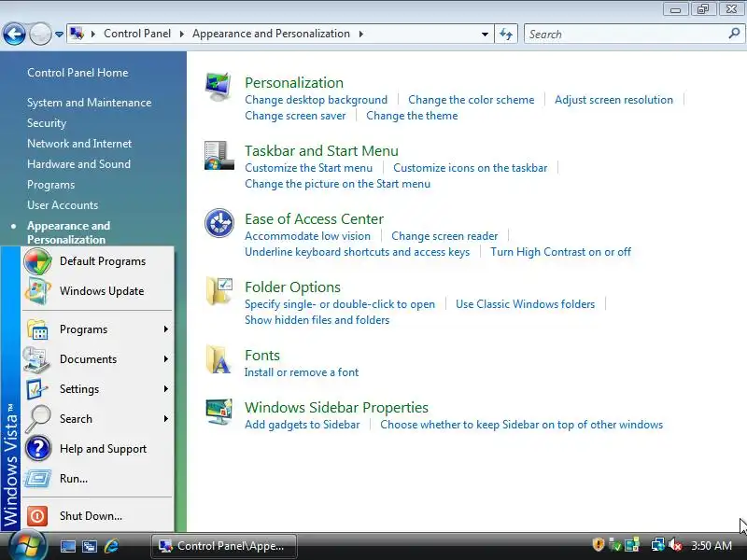
Task: Click the Back navigation arrow button
Action: pos(14,34)
